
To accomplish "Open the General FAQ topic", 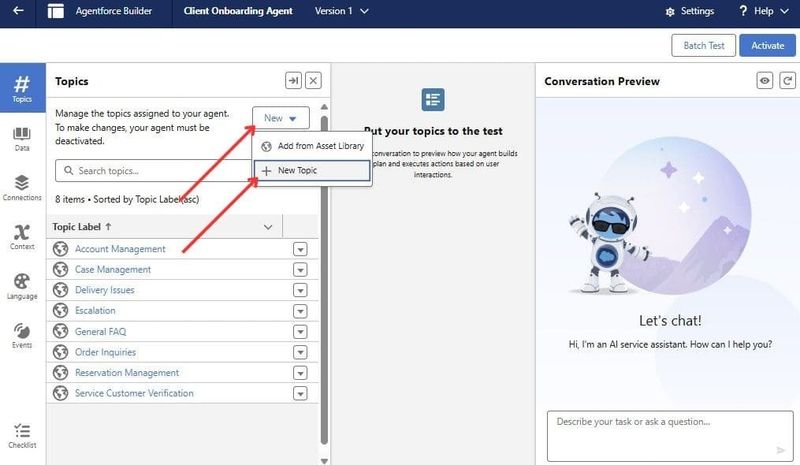I will (101, 331).
